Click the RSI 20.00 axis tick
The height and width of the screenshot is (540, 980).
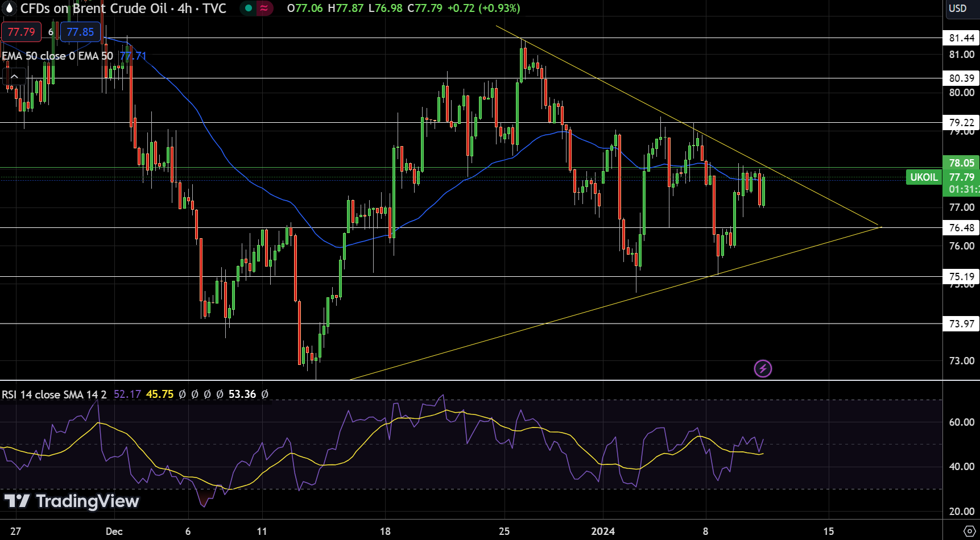click(961, 511)
